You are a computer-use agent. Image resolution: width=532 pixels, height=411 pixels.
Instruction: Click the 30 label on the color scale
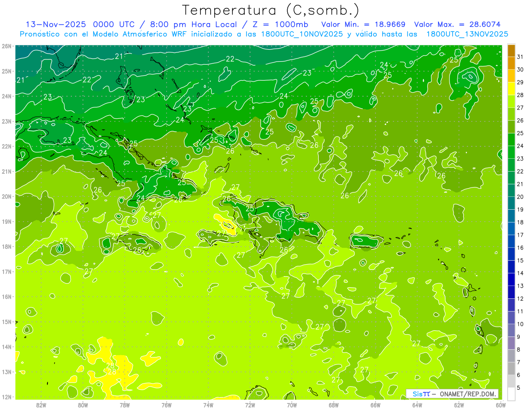520,69
